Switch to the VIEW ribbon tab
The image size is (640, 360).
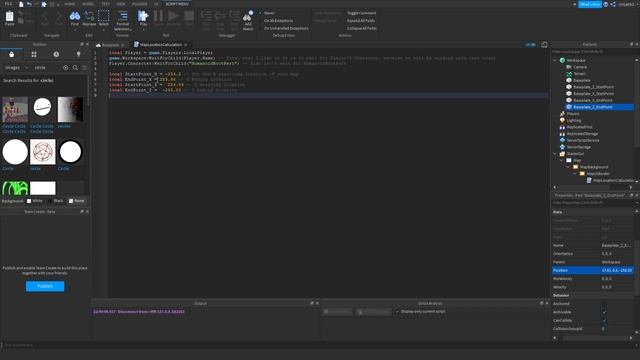121,4
